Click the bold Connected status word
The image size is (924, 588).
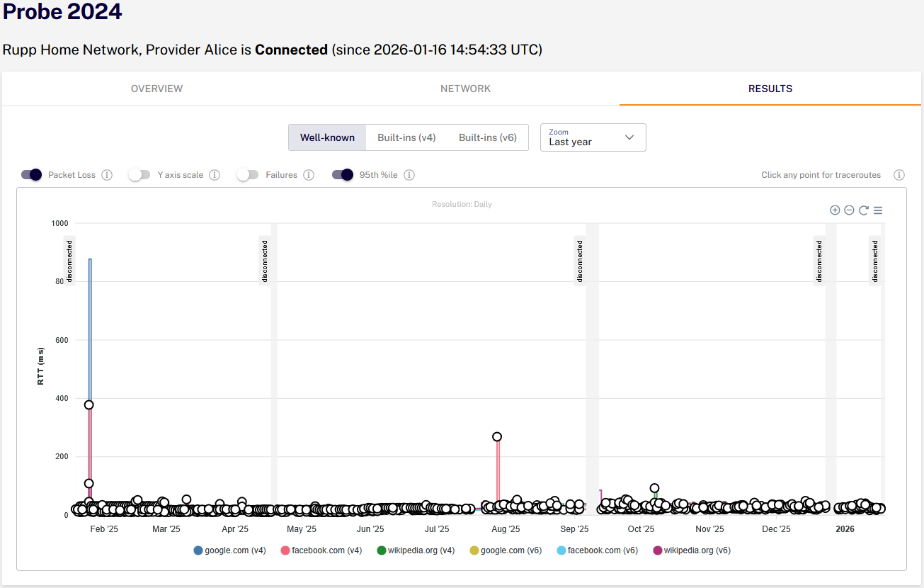click(x=291, y=50)
